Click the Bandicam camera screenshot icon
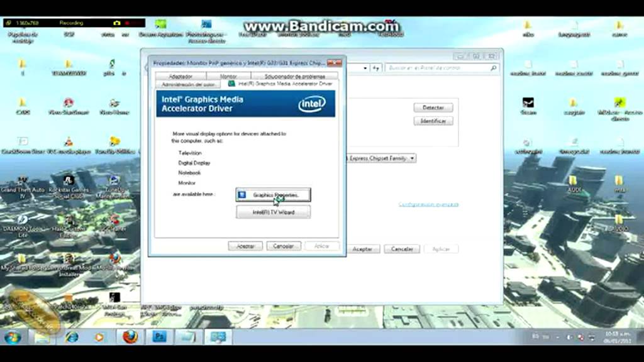The height and width of the screenshot is (362, 644). tap(116, 23)
